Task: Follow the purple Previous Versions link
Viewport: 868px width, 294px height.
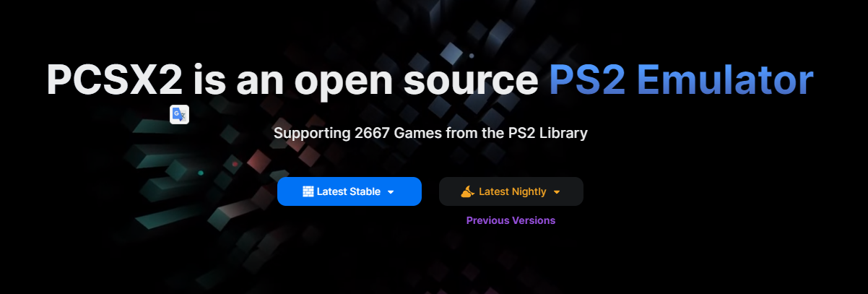Action: pyautogui.click(x=511, y=220)
